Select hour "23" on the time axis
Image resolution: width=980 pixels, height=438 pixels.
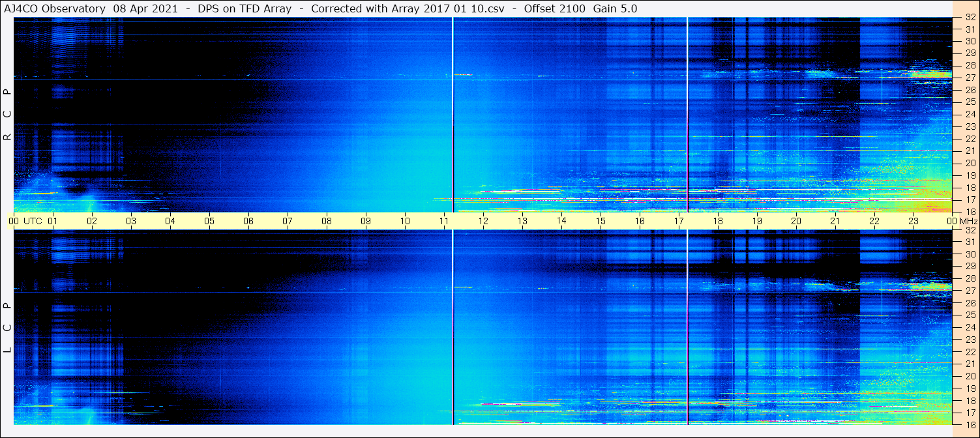(913, 221)
